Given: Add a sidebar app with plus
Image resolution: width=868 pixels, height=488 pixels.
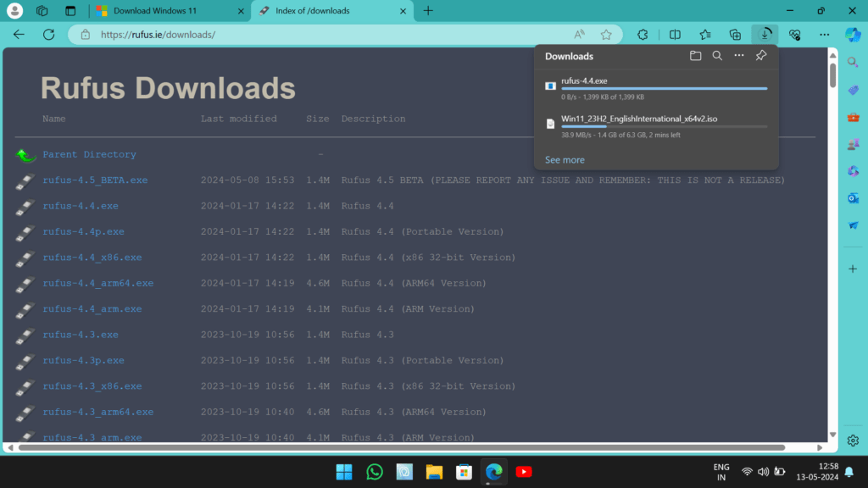Looking at the screenshot, I should 853,269.
